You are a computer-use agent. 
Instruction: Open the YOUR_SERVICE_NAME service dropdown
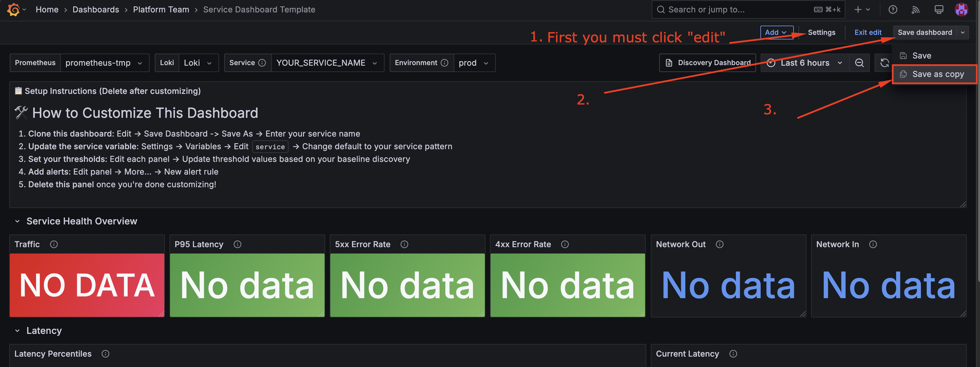click(327, 63)
